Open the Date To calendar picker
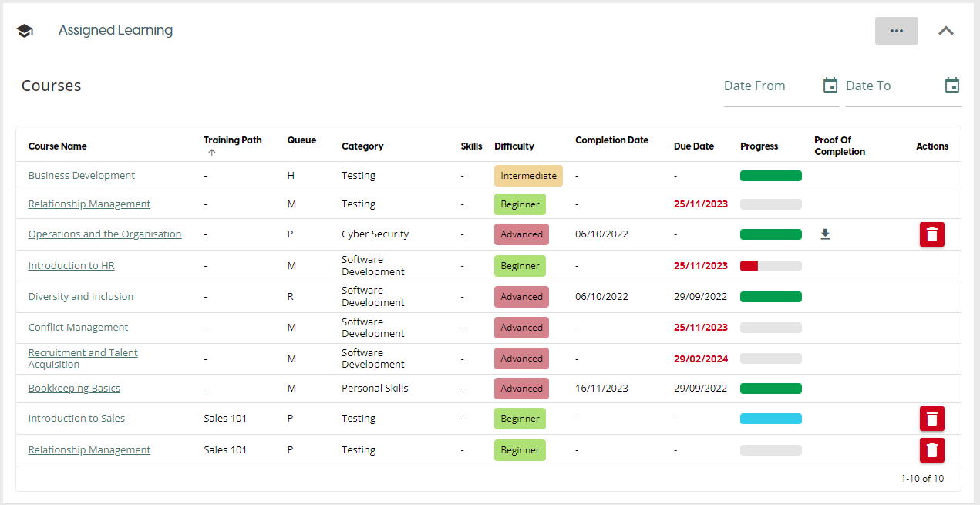This screenshot has width=980, height=505. 951,86
